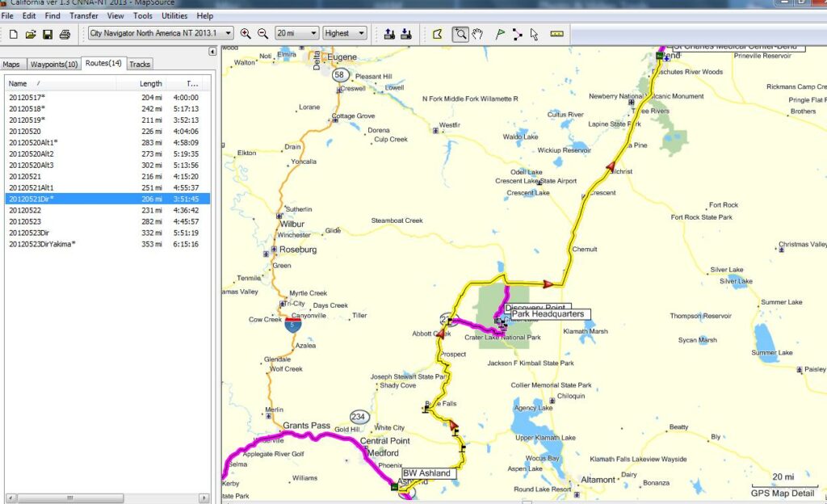Select the Hand pan tool
The width and height of the screenshot is (827, 504).
click(477, 34)
